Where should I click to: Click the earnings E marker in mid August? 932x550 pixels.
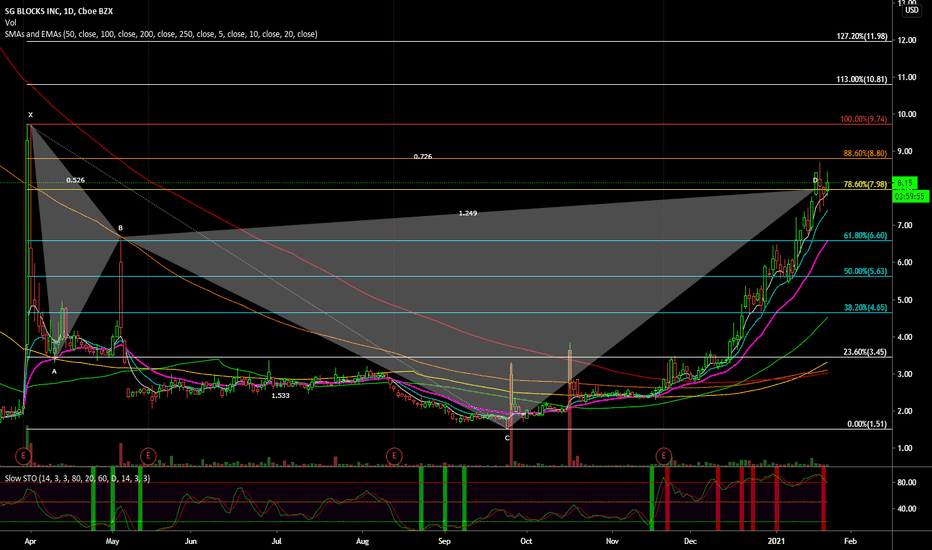394,457
